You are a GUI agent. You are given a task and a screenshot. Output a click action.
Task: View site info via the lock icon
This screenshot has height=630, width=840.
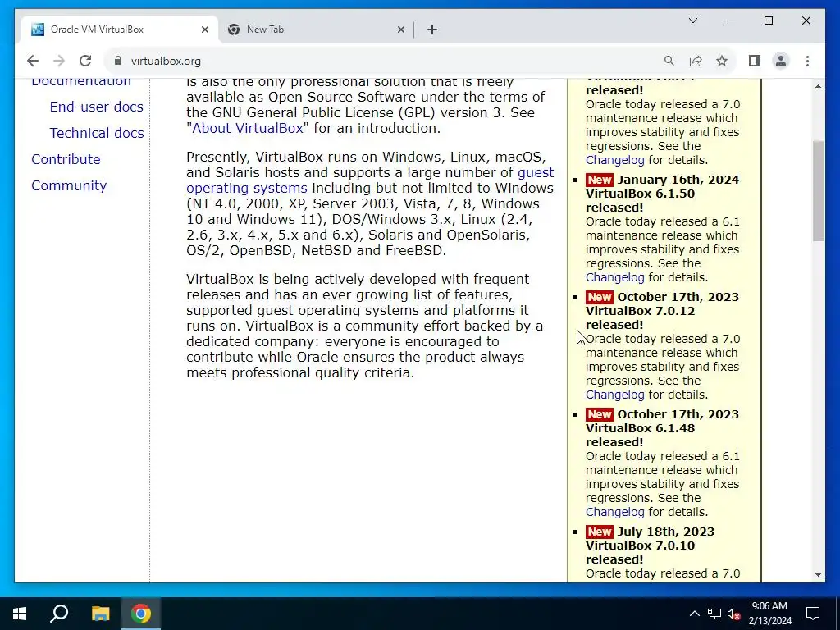coord(118,61)
